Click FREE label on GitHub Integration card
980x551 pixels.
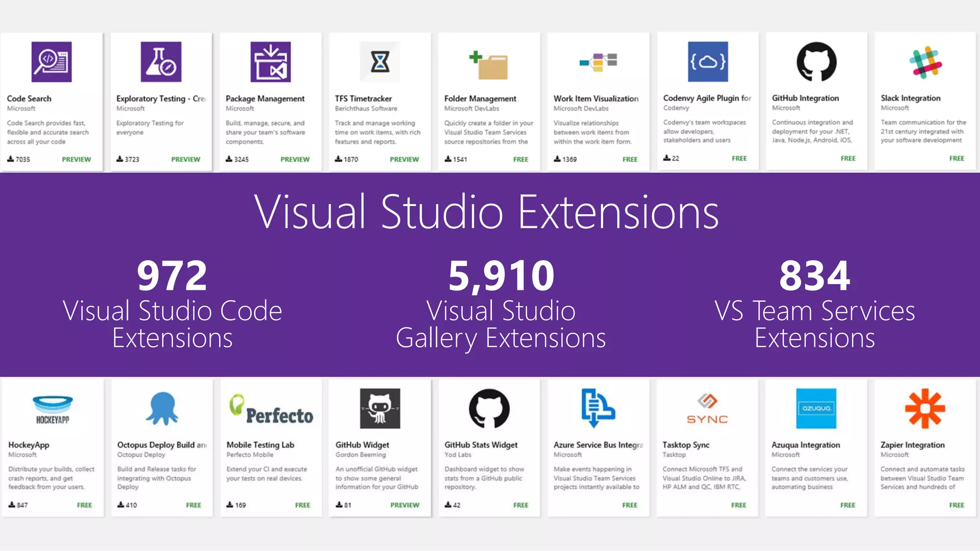point(848,158)
